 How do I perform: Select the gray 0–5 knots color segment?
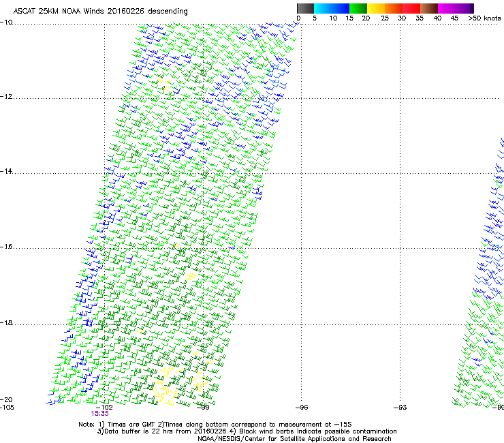pos(305,8)
